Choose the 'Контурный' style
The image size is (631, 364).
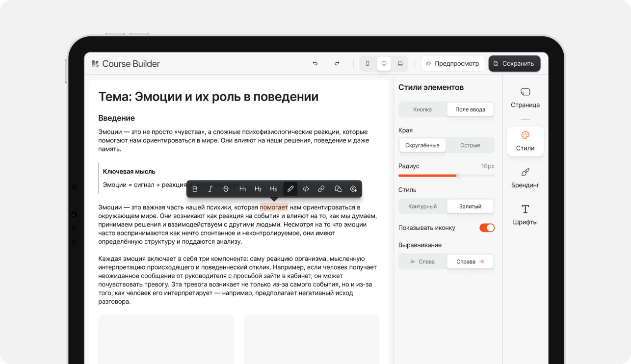point(422,207)
